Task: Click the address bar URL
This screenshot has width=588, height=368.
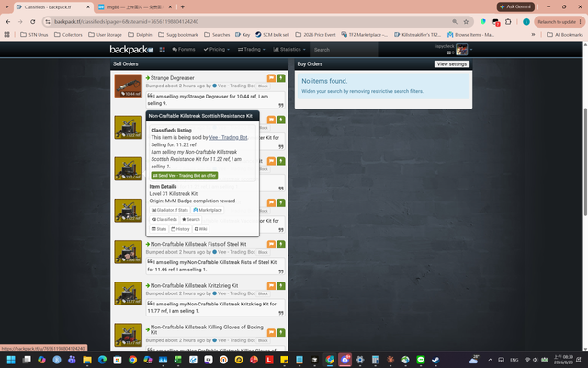Action: coord(127,22)
